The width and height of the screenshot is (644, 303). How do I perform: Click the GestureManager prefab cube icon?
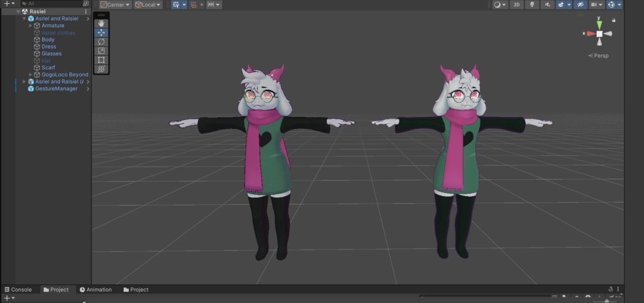[x=31, y=89]
